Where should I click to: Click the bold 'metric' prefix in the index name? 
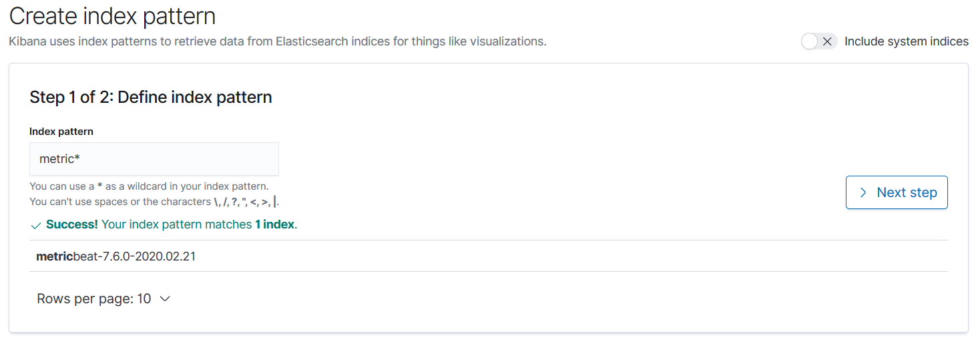coord(54,256)
